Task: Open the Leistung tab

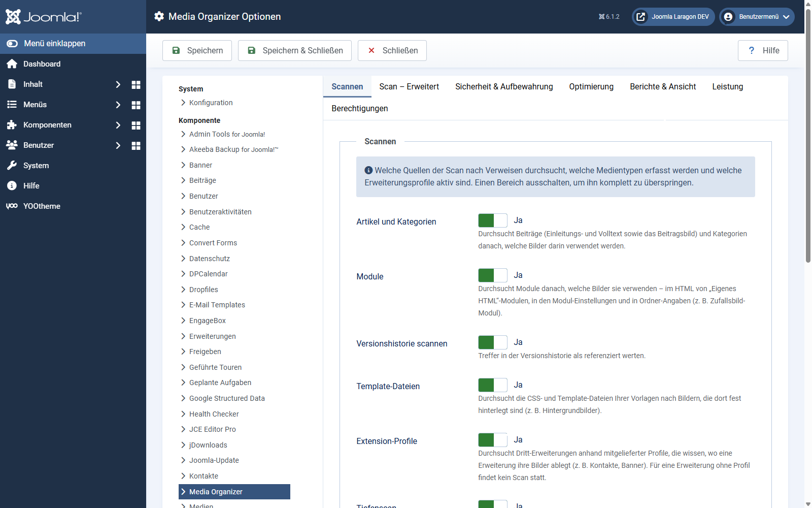Action: 727,87
